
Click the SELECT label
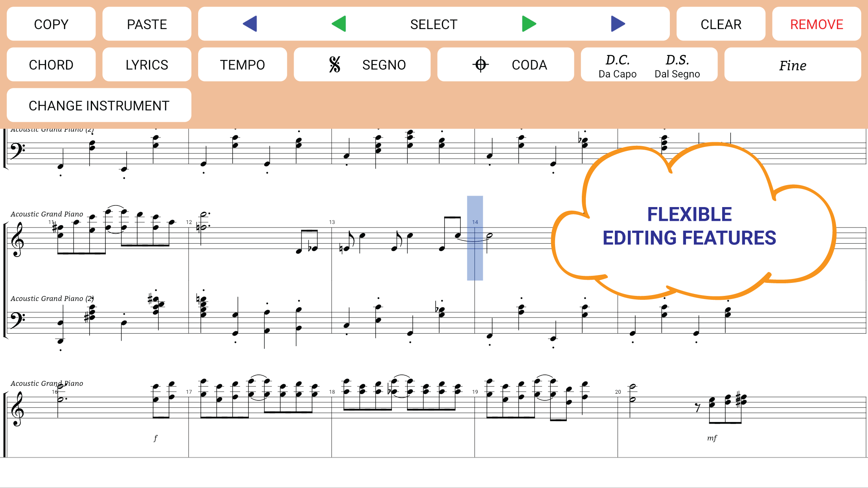pos(434,24)
